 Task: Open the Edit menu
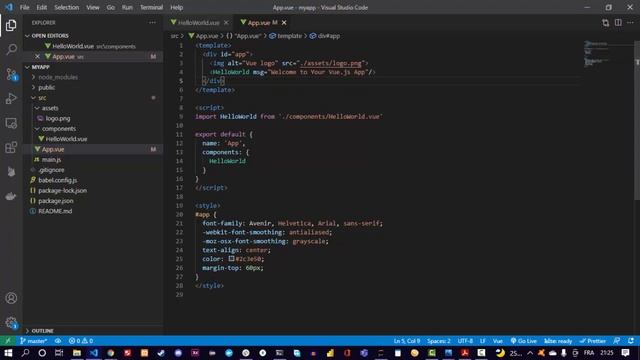(x=42, y=7)
